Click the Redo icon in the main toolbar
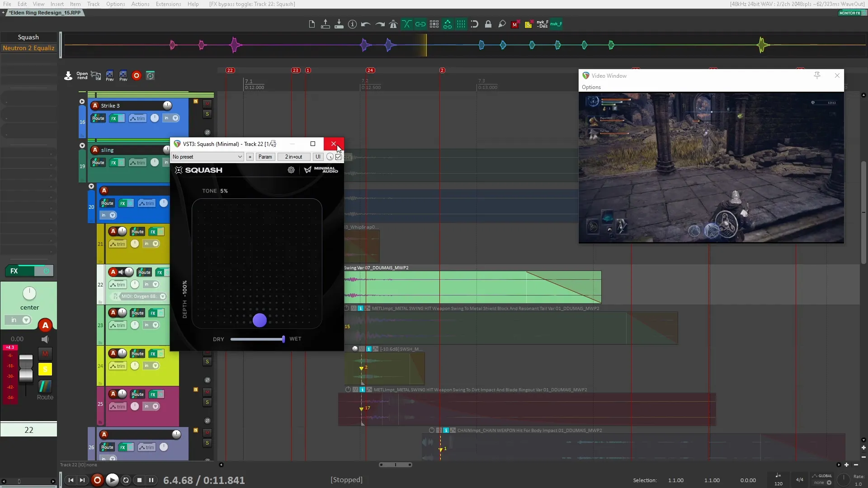 [x=379, y=24]
